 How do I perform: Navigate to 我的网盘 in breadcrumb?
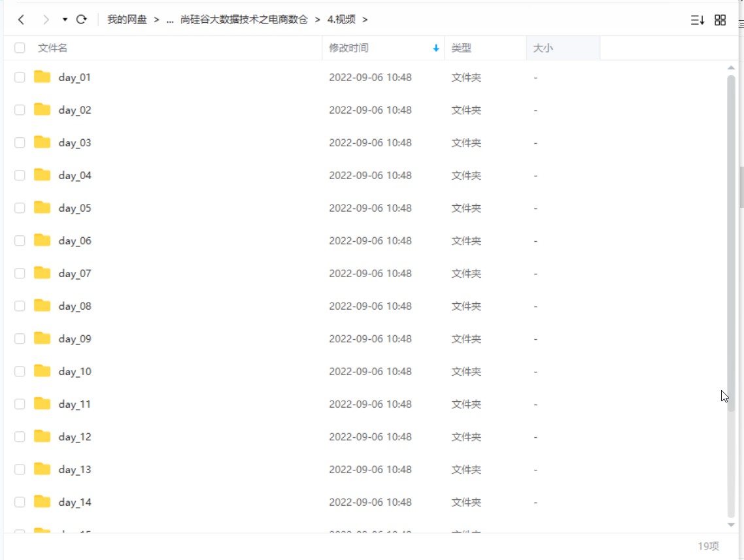127,20
